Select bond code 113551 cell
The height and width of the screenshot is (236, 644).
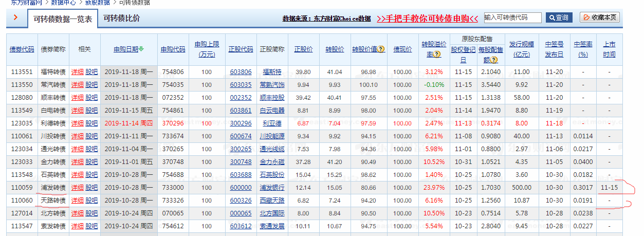tap(22, 72)
